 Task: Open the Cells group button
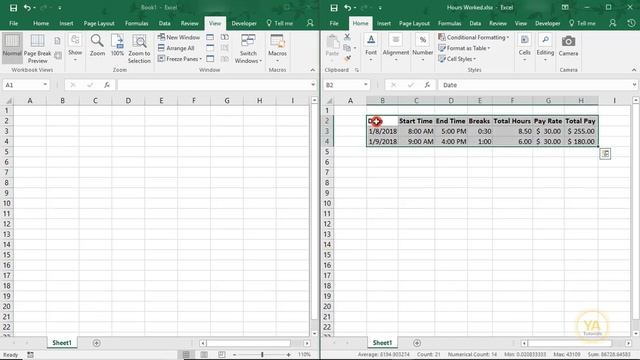pyautogui.click(x=524, y=48)
